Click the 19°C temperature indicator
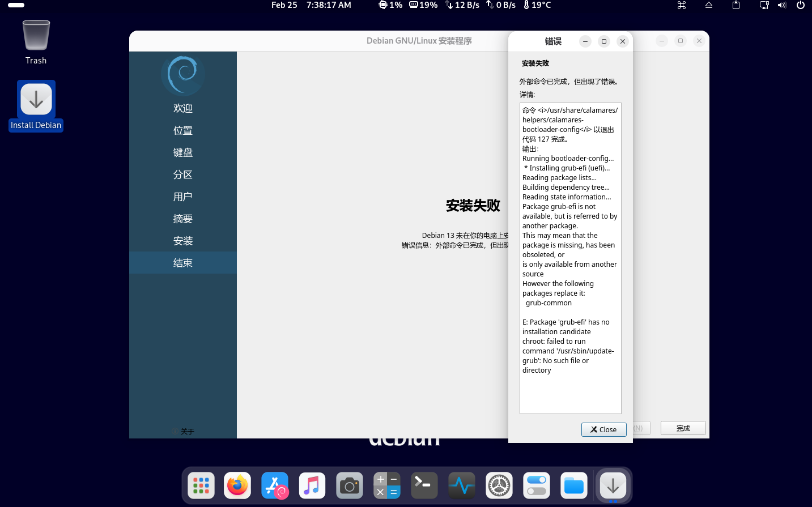Viewport: 812px width, 507px height. (537, 5)
